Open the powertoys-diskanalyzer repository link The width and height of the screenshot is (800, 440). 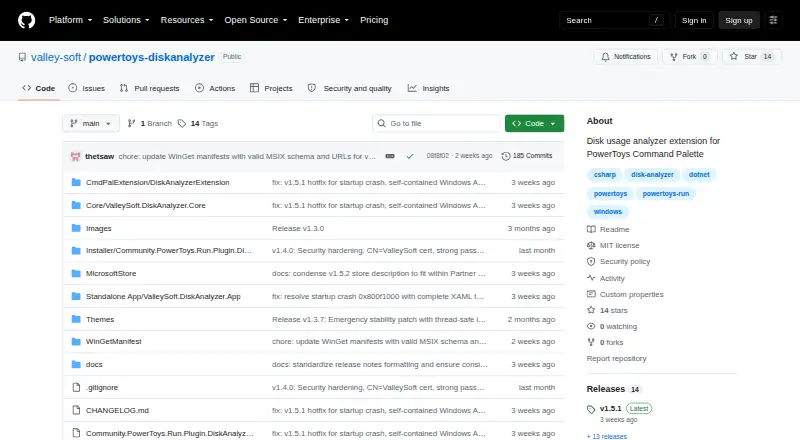152,57
